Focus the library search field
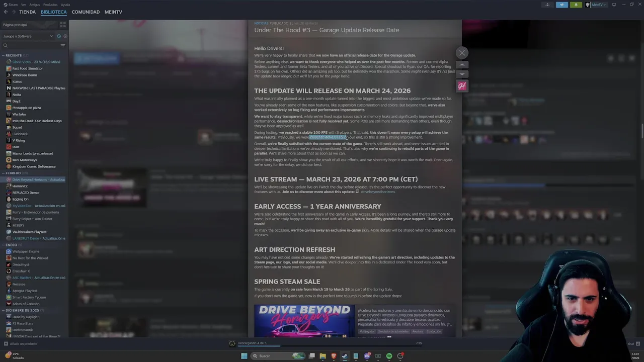The image size is (644, 362). coord(30,46)
